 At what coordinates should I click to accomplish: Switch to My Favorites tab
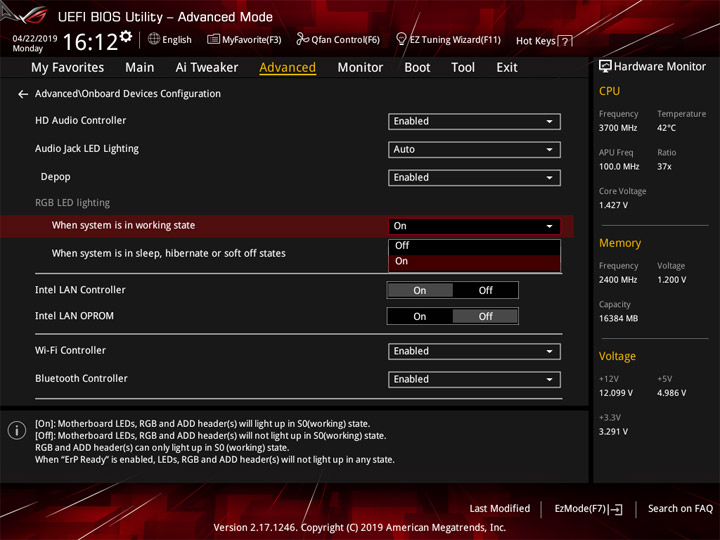tap(68, 68)
